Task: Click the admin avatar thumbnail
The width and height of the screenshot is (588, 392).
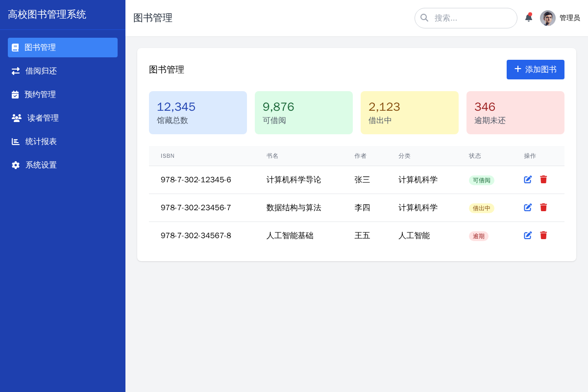Action: [x=547, y=18]
